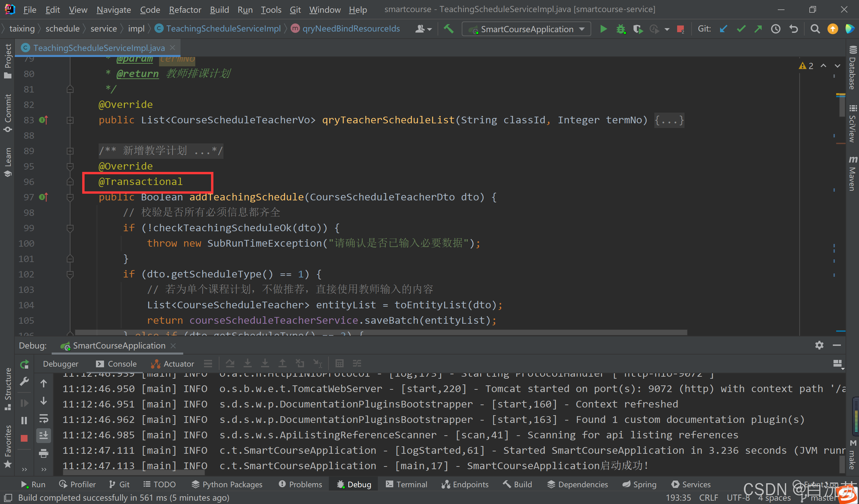
Task: Pause the program in the Debug panel
Action: (24, 421)
